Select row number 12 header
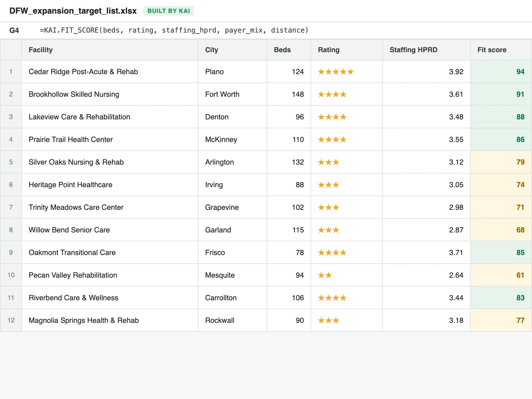The image size is (532, 399). coord(11,320)
